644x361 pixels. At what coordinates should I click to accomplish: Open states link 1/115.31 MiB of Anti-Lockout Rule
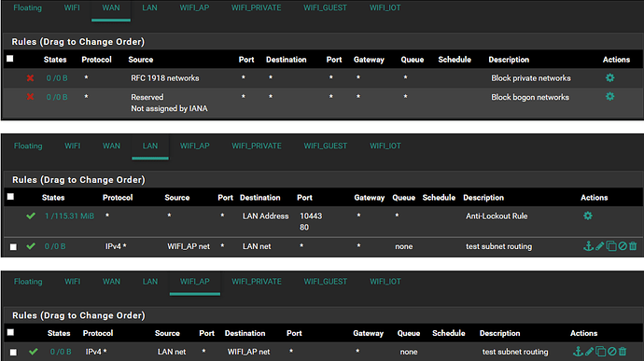pyautogui.click(x=69, y=216)
